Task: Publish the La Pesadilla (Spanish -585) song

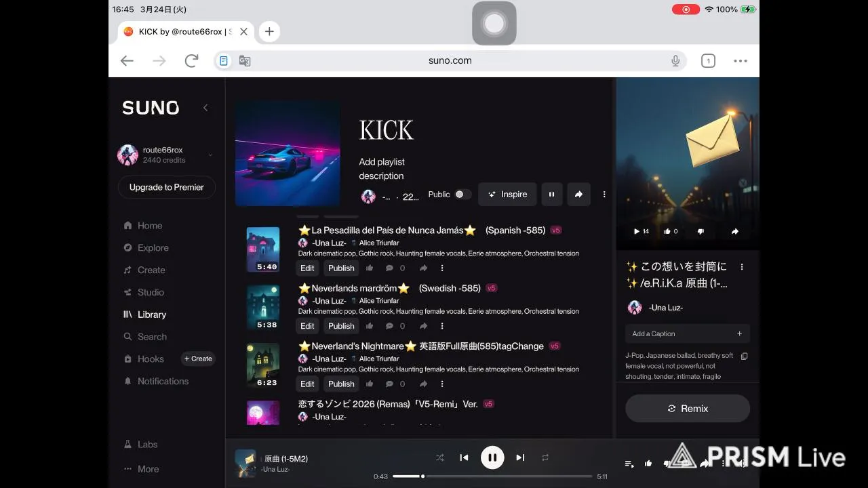Action: point(341,268)
